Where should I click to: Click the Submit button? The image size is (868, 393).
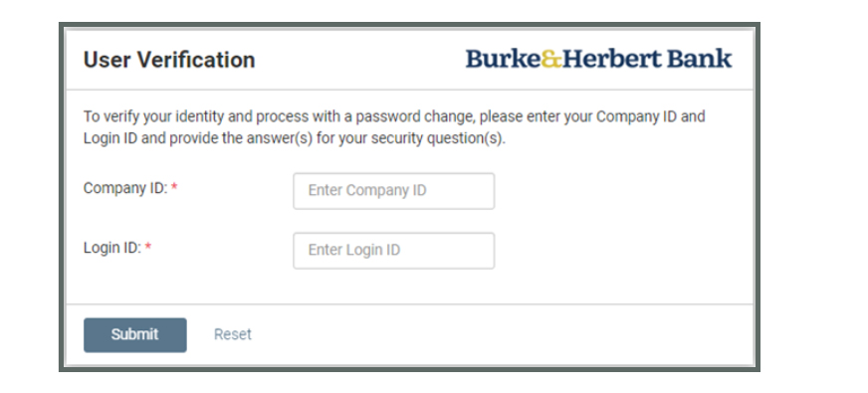(x=135, y=335)
